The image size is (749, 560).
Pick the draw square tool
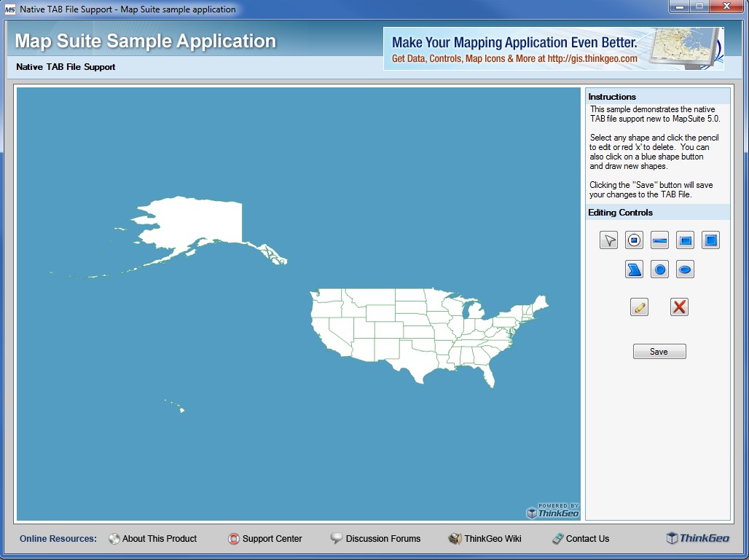pyautogui.click(x=710, y=240)
